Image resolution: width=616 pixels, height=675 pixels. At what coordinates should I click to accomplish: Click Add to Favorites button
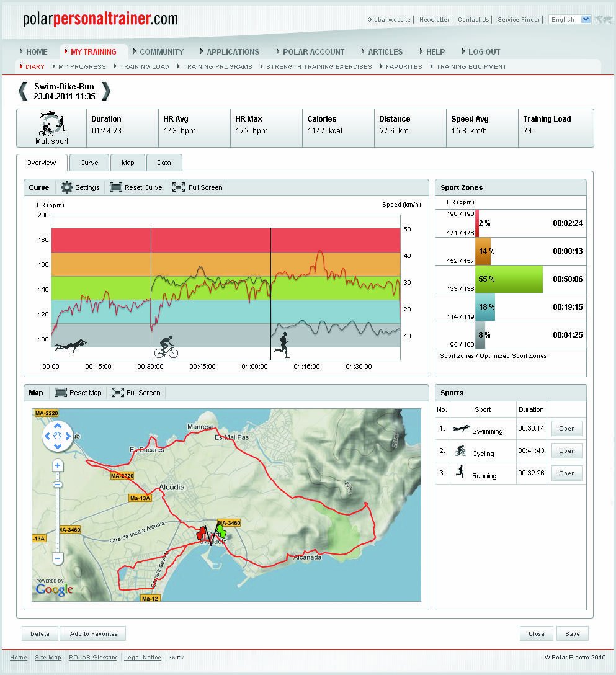93,633
